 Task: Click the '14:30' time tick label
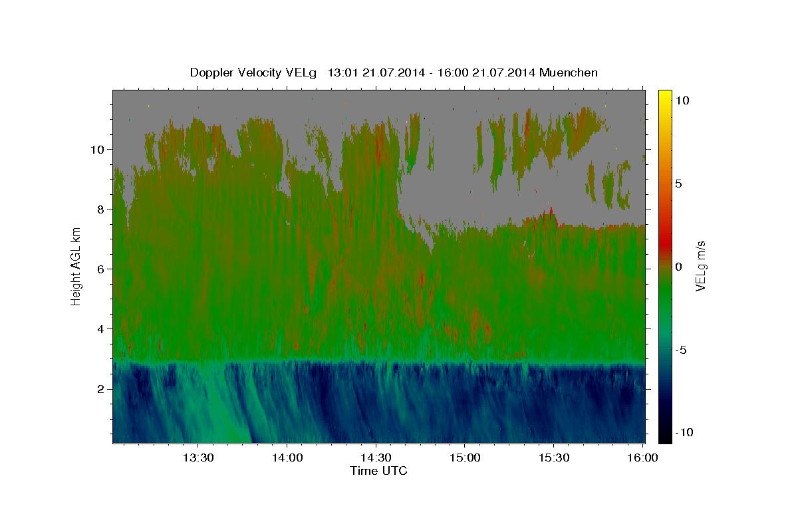(376, 458)
